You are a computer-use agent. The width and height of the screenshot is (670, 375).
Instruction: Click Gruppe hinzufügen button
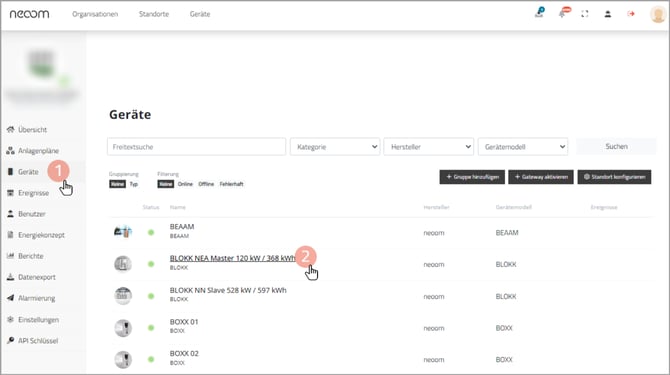click(472, 177)
